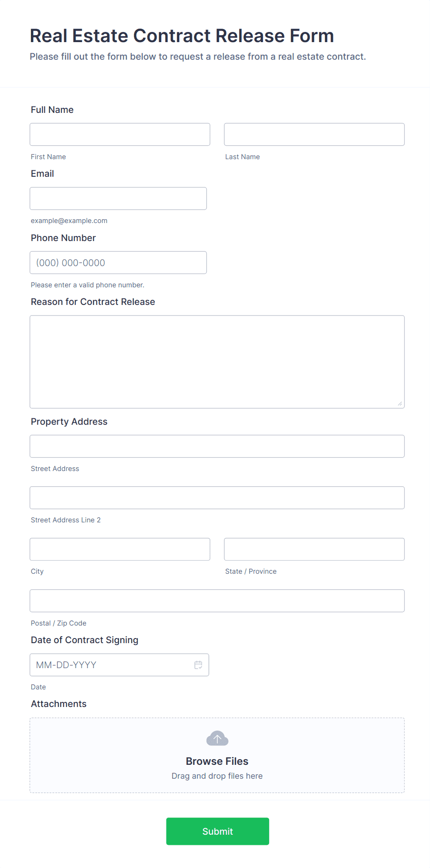430x868 pixels.
Task: Focus the Last Name input field
Action: click(314, 134)
